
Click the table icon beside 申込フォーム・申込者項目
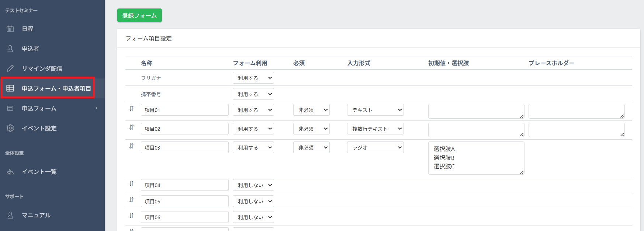coord(10,88)
